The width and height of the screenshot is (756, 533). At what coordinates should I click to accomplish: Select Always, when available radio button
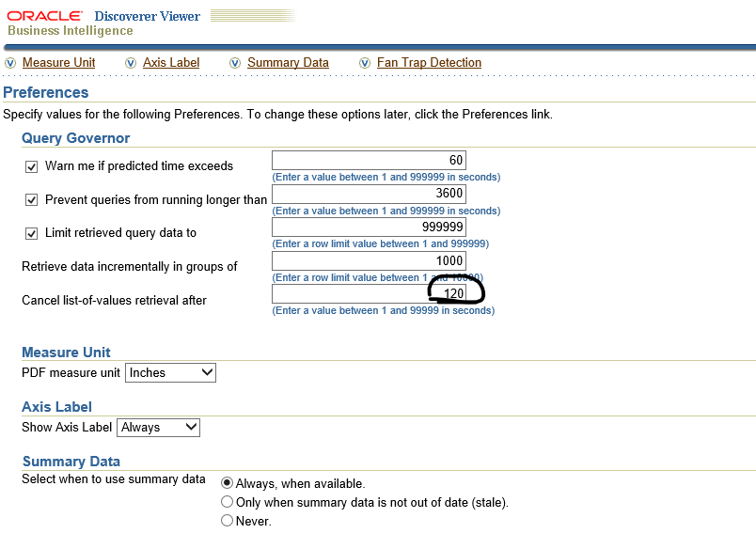point(227,483)
